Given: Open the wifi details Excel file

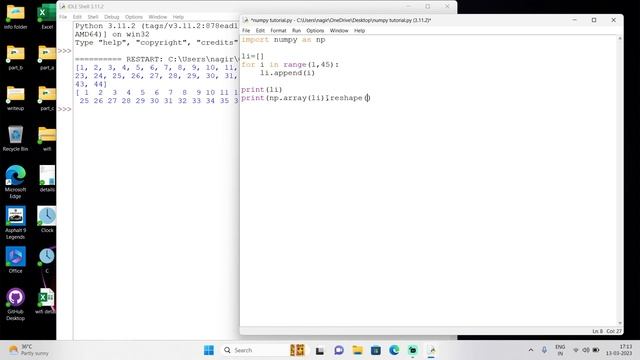Looking at the screenshot, I should [47, 301].
